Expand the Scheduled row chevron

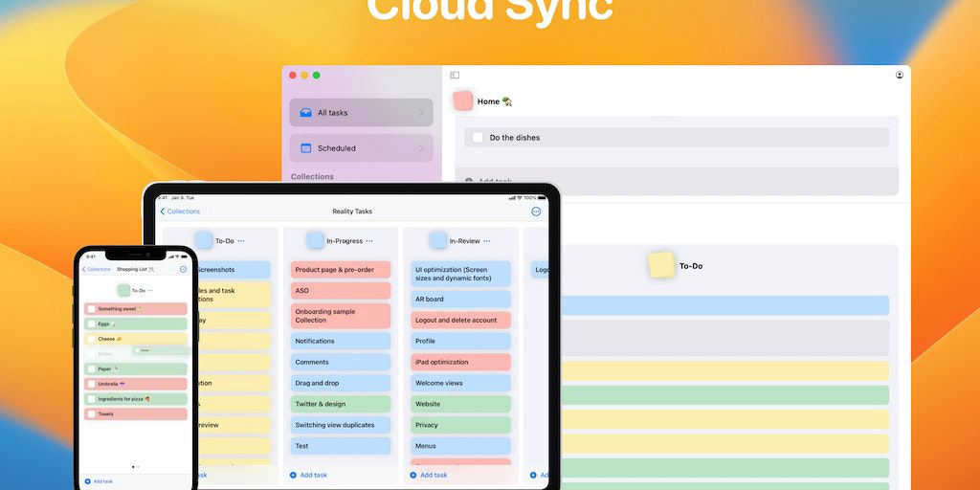420,148
